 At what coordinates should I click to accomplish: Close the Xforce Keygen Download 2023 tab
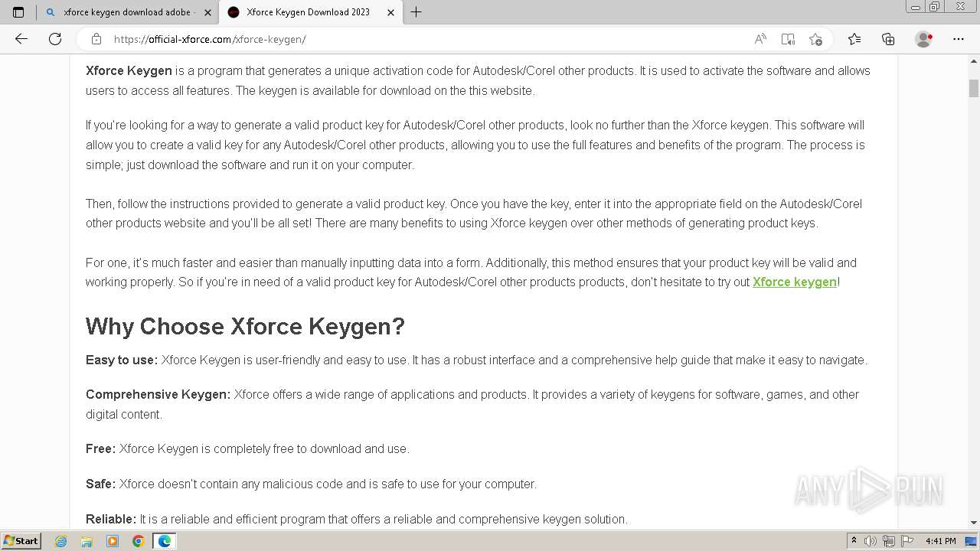[x=391, y=12]
